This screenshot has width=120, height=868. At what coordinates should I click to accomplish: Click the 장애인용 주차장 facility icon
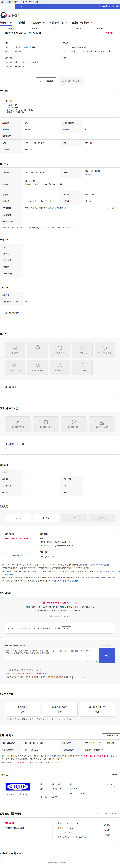tap(18, 424)
